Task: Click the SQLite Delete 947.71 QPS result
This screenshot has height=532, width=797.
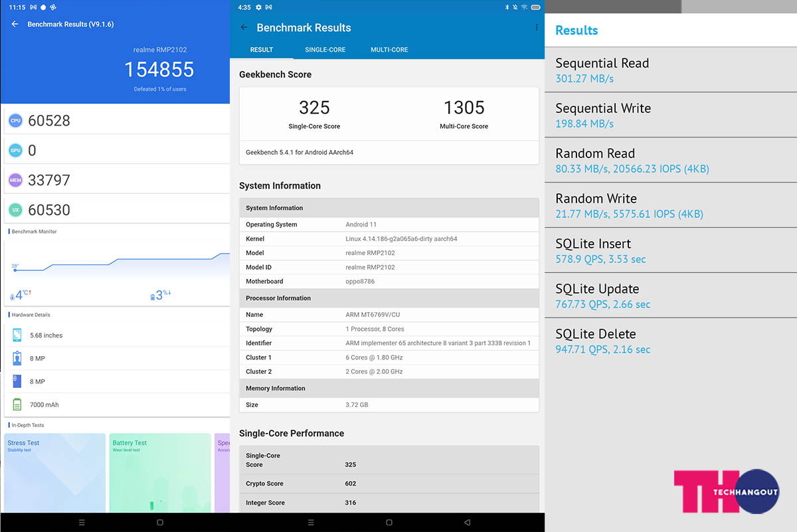Action: tap(671, 341)
